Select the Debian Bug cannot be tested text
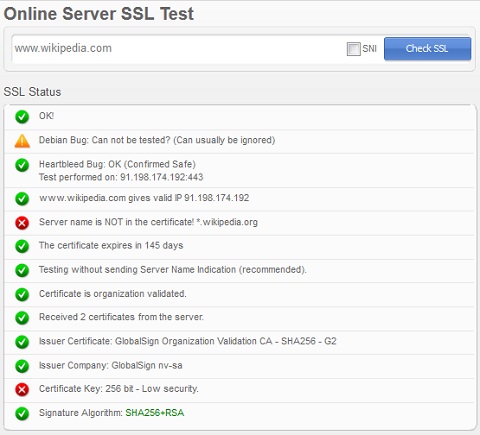 [157, 140]
